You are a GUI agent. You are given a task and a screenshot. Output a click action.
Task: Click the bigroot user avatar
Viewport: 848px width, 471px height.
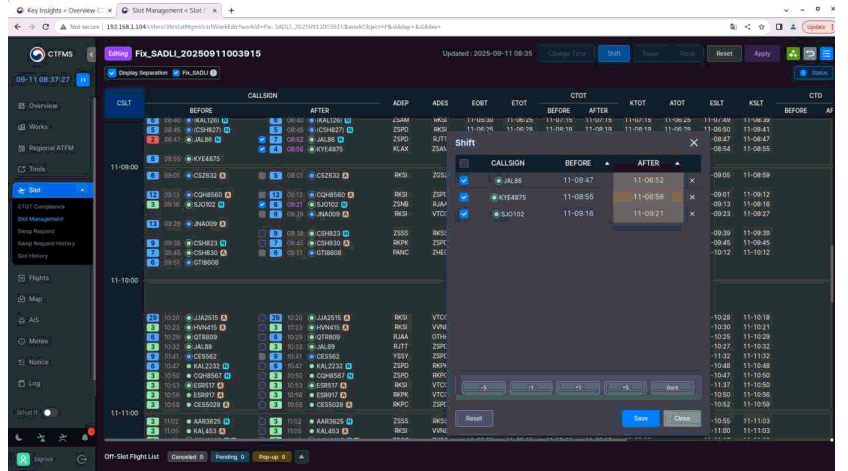(23, 459)
